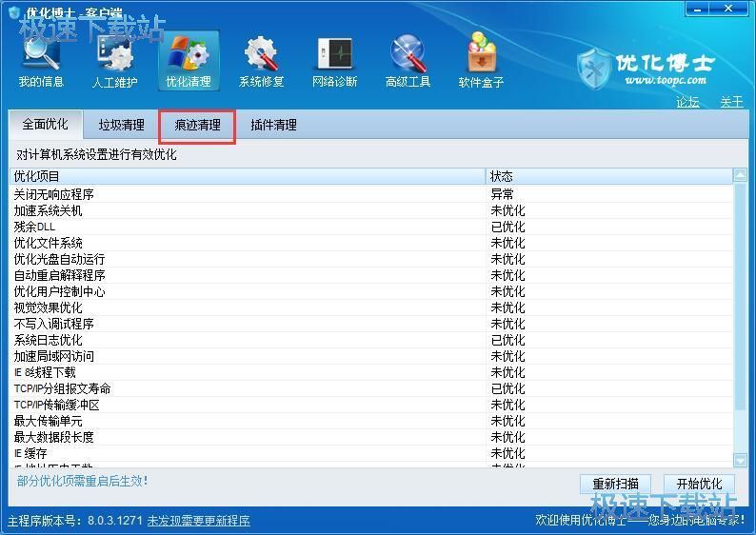This screenshot has height=535, width=756.
Task: Select the 优化光盘自动运行 row
Action: coord(370,259)
